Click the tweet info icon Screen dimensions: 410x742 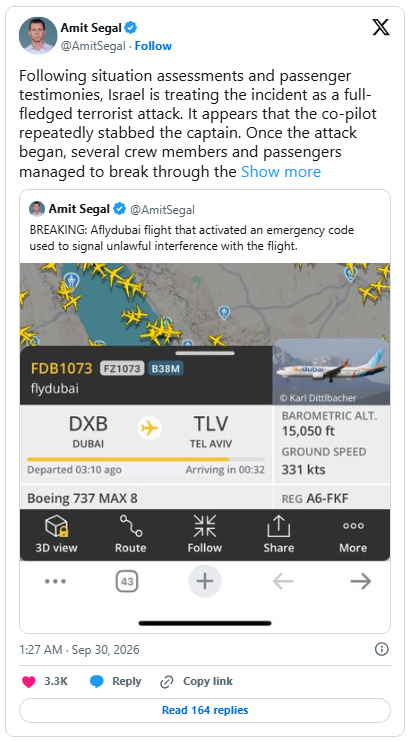382,649
